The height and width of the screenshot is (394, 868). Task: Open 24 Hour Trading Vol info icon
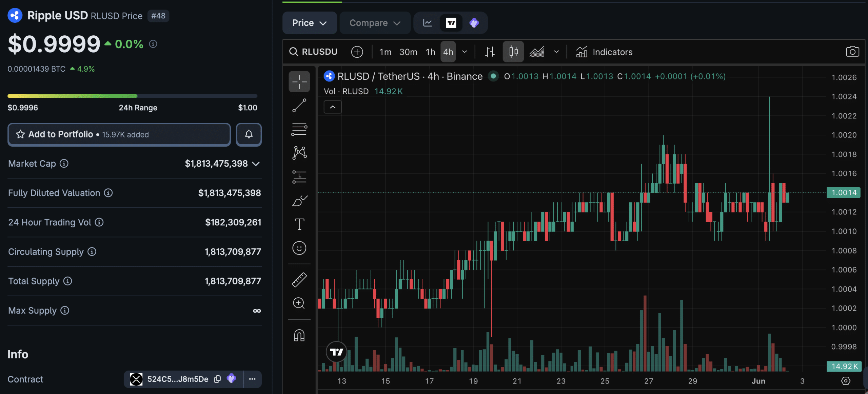(99, 222)
